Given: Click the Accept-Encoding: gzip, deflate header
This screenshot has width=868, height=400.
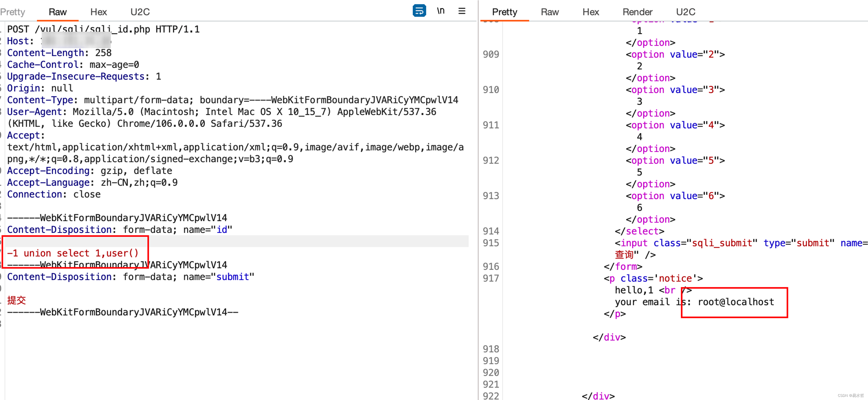Looking at the screenshot, I should click(90, 171).
